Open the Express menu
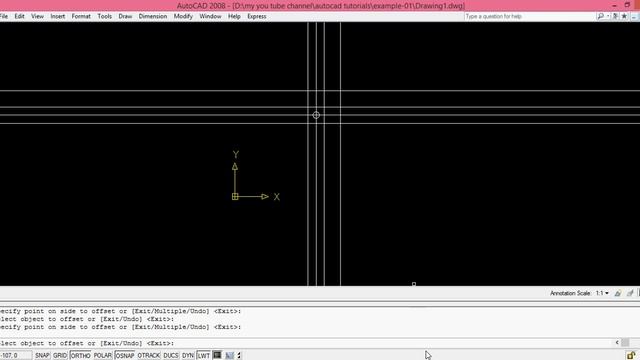This screenshot has width=640, height=360. pos(256,16)
